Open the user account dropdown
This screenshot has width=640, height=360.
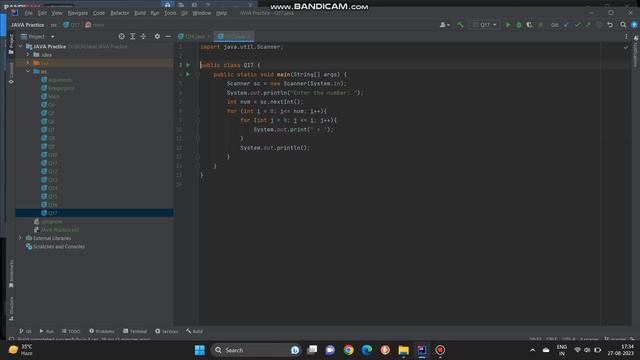coord(445,25)
